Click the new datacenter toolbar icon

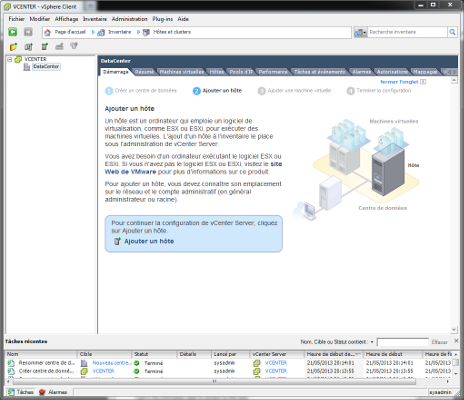28,47
